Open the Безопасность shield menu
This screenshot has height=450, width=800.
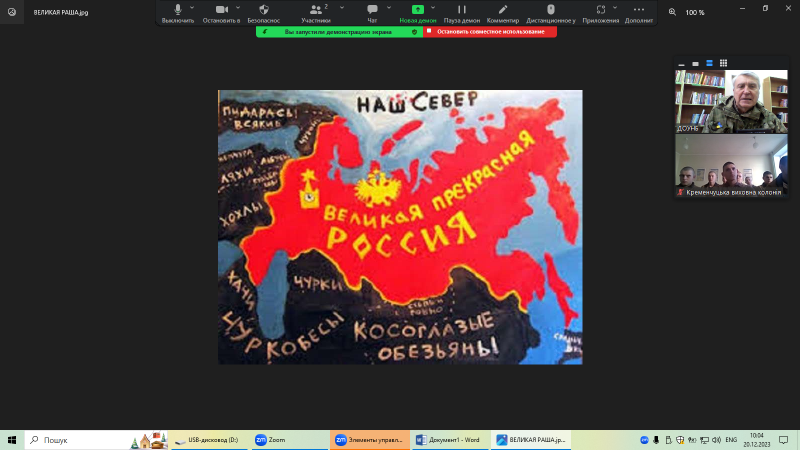[263, 13]
